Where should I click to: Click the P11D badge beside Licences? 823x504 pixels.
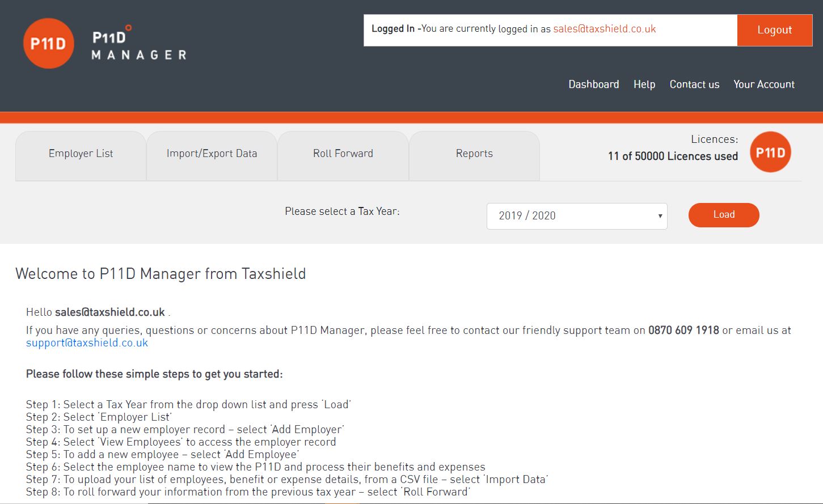tap(770, 152)
